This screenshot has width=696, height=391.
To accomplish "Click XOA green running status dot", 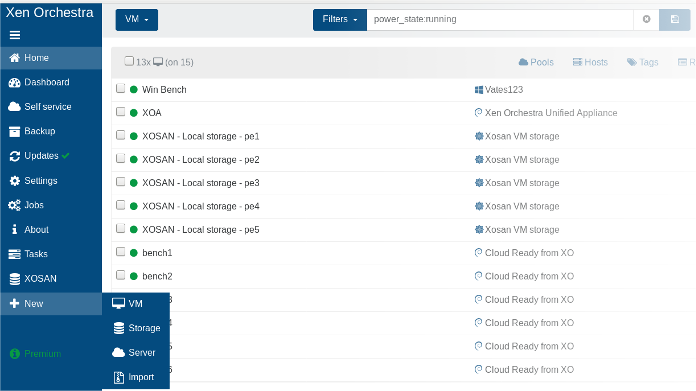I will click(134, 113).
